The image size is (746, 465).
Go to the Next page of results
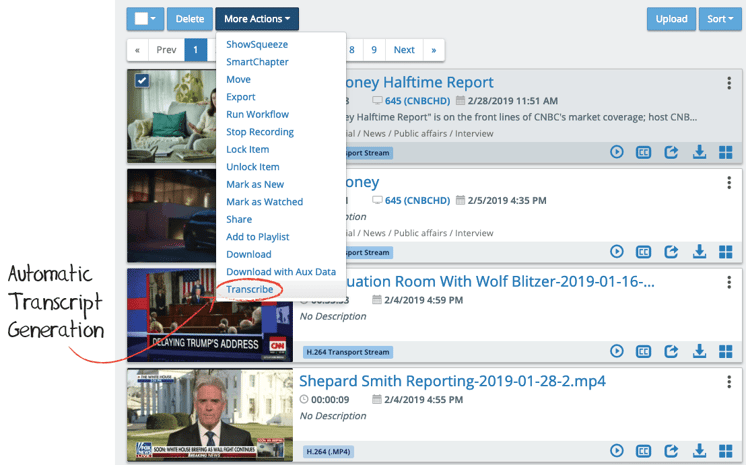pyautogui.click(x=403, y=50)
